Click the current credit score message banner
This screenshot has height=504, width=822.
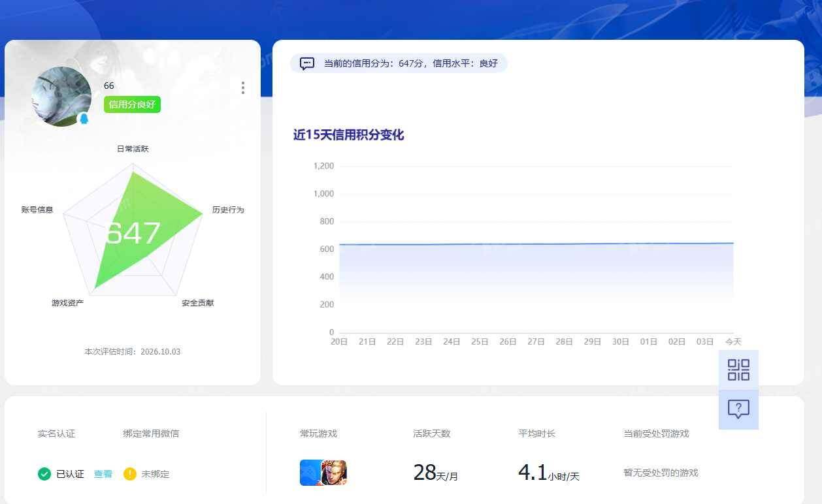tap(399, 63)
